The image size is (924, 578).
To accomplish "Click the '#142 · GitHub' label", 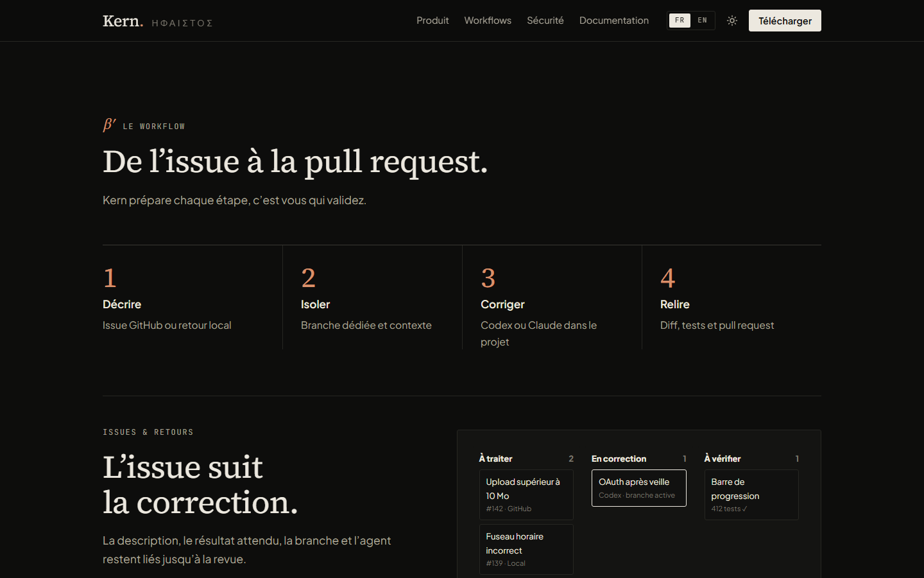I will 509,509.
